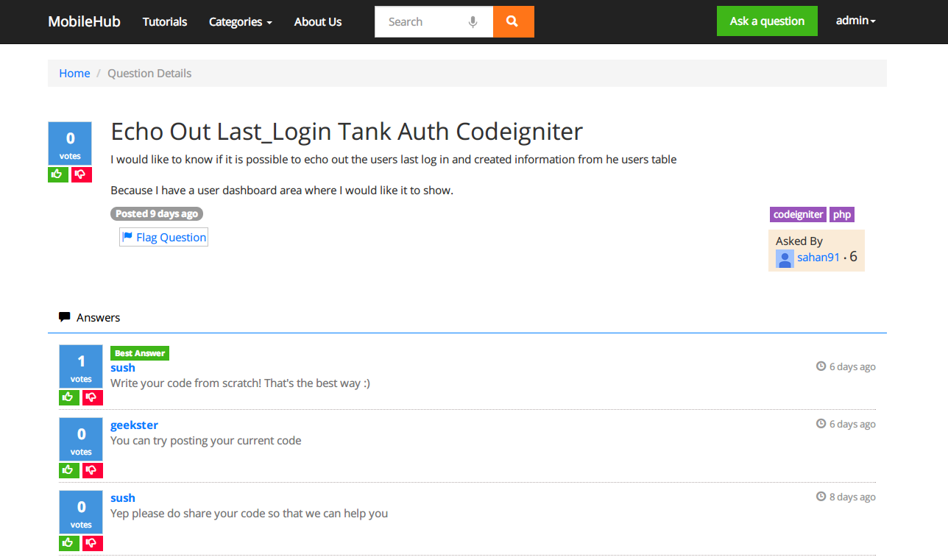Click the question title 'Echo Out Last_Login Tank Auth Codeigniter'
The image size is (948, 560).
point(347,132)
